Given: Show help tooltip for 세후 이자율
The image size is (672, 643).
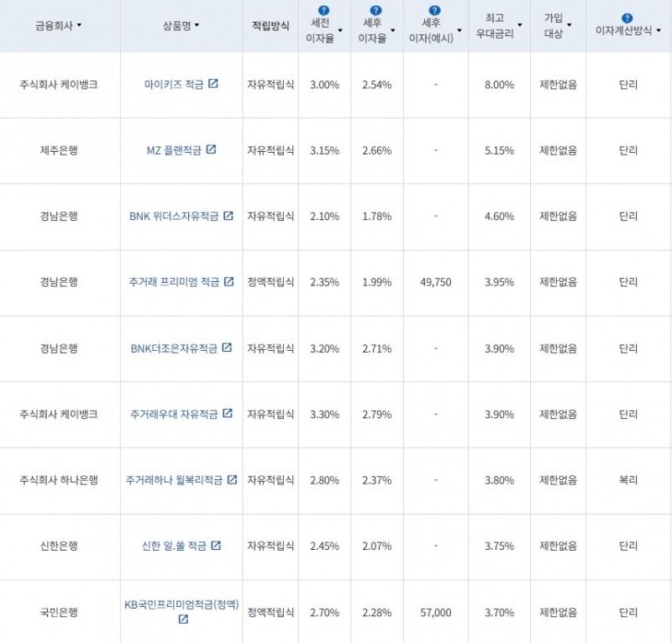Looking at the screenshot, I should (x=375, y=10).
